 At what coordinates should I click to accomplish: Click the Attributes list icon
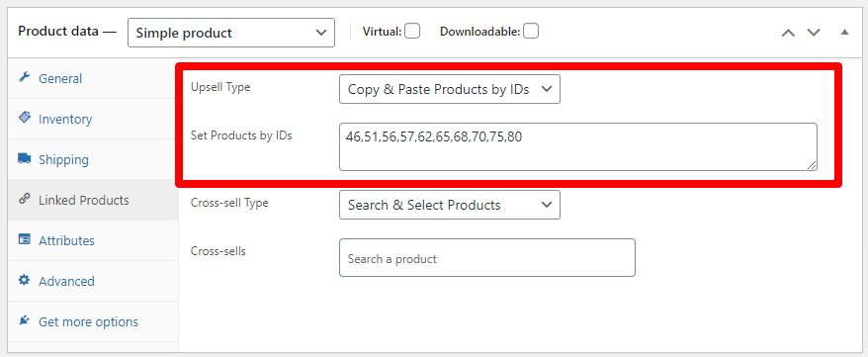[x=25, y=239]
